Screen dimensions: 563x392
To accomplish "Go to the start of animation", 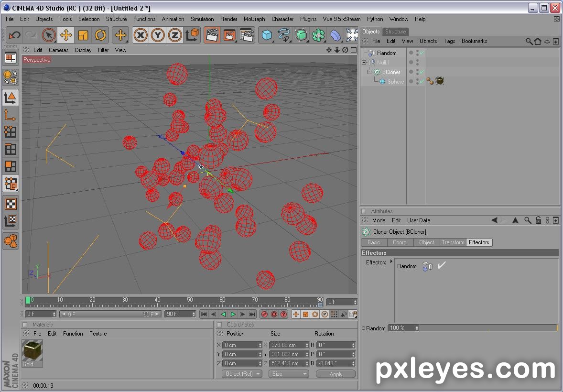I will [x=204, y=314].
